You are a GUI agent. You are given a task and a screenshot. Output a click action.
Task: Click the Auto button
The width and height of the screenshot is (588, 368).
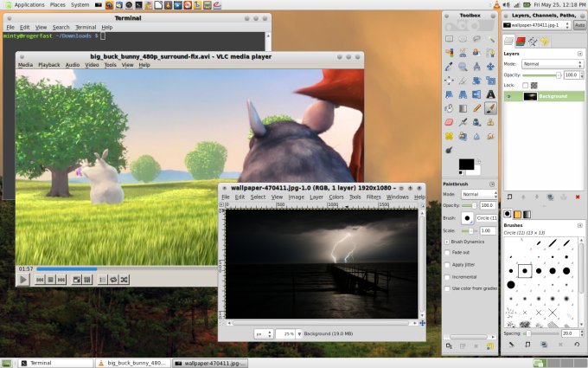coord(579,25)
